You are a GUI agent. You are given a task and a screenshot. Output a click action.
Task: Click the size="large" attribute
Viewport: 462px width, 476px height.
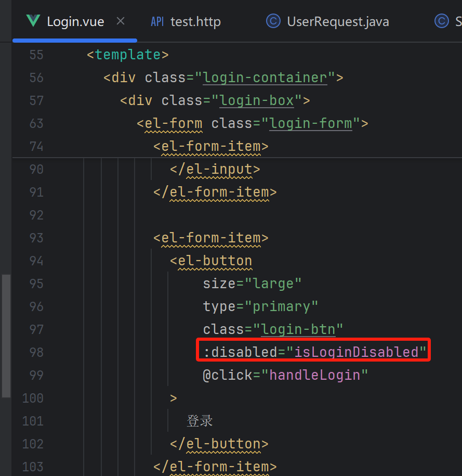pos(252,284)
